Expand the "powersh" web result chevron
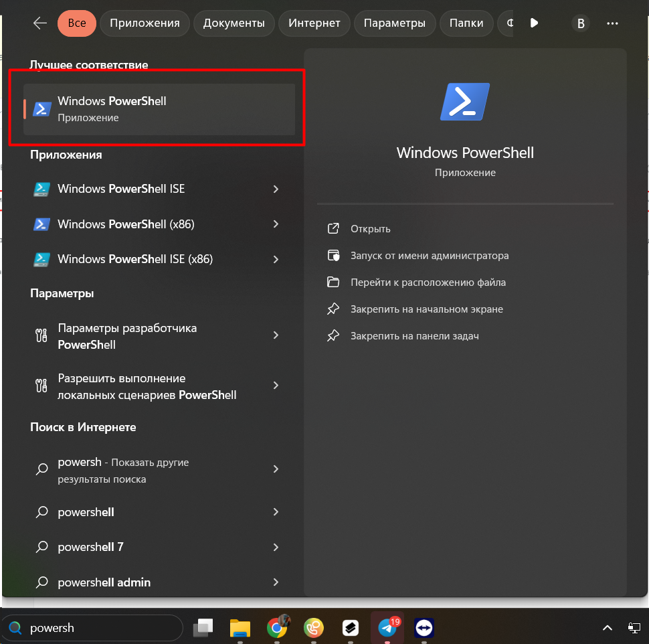The image size is (649, 644). 276,469
